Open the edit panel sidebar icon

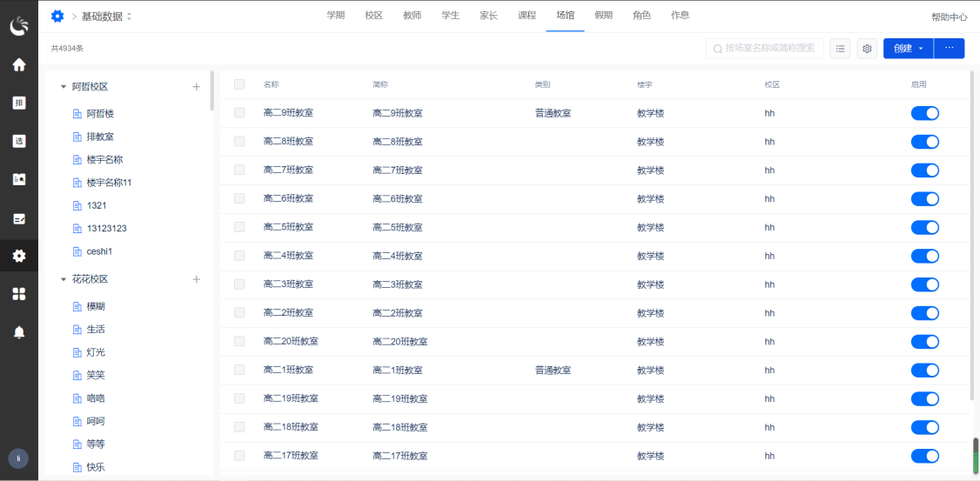click(x=19, y=218)
